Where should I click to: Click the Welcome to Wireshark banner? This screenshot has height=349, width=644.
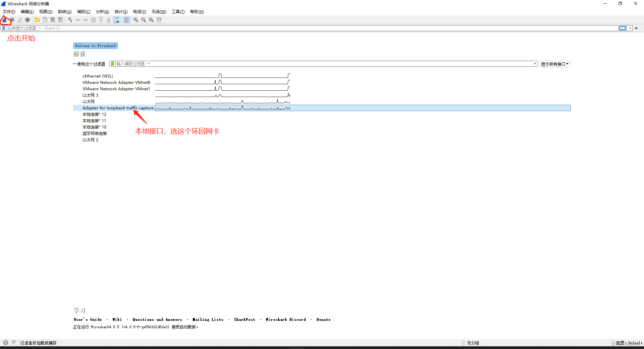click(95, 46)
